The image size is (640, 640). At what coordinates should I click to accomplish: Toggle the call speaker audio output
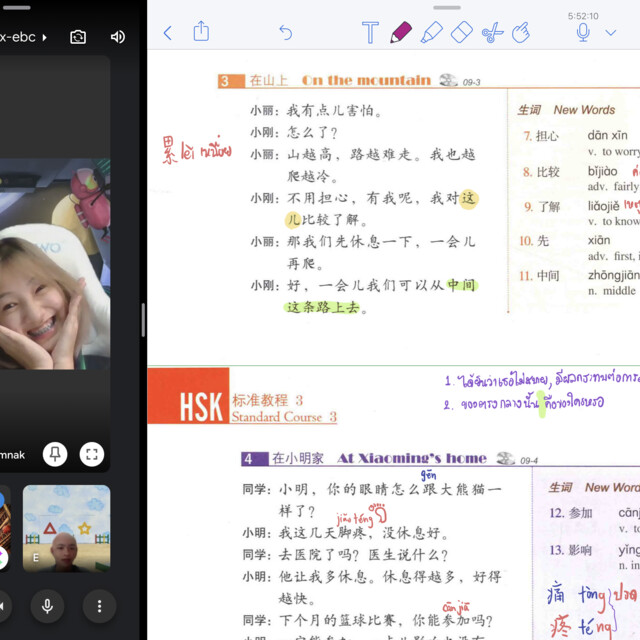pos(118,37)
